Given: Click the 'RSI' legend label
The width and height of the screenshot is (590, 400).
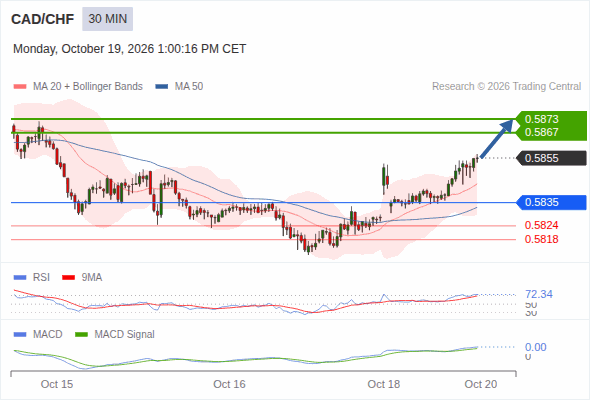Looking at the screenshot, I should pyautogui.click(x=41, y=278).
